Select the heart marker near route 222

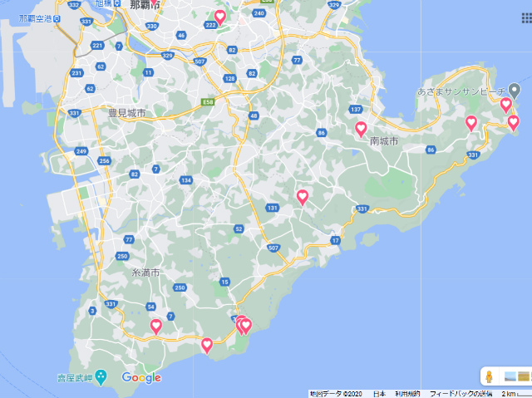tap(220, 17)
